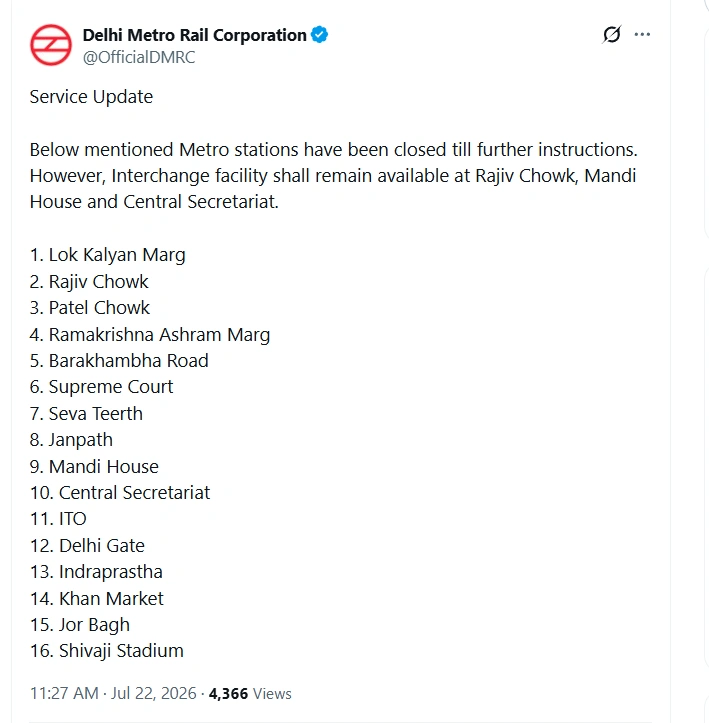
Task: View the 4,366 Views count
Action: (x=250, y=693)
